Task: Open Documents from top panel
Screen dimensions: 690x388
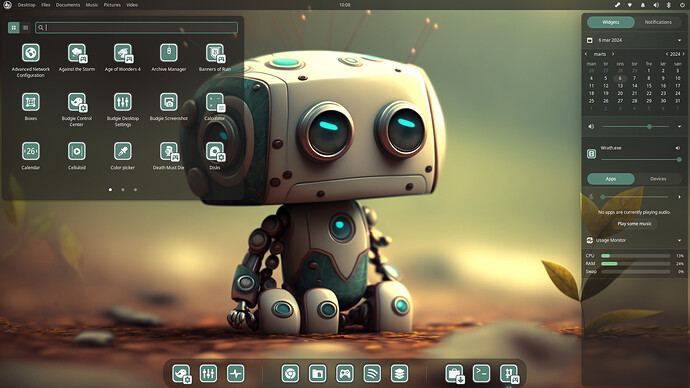Action: tap(68, 5)
